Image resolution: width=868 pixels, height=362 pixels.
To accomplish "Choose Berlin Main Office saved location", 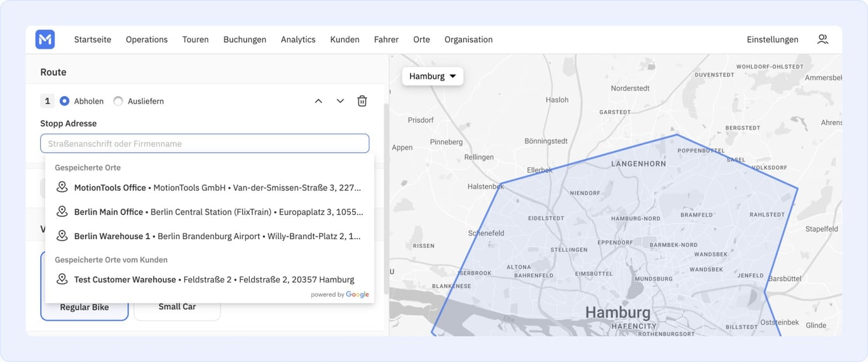I will [x=210, y=212].
